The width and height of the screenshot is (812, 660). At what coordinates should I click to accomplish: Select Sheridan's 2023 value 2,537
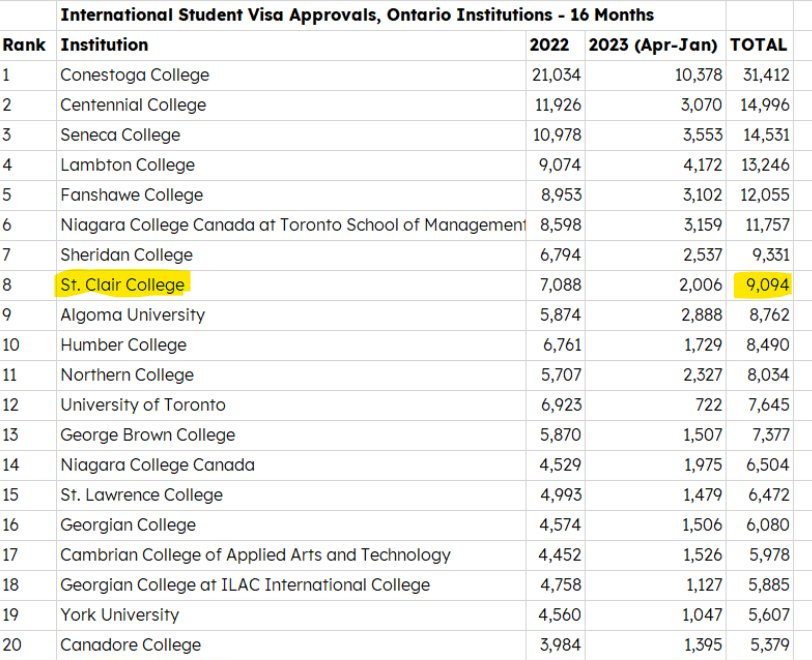(655, 255)
